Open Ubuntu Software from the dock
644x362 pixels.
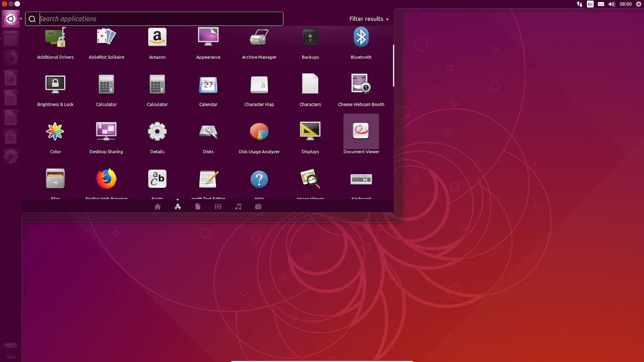coord(11,136)
